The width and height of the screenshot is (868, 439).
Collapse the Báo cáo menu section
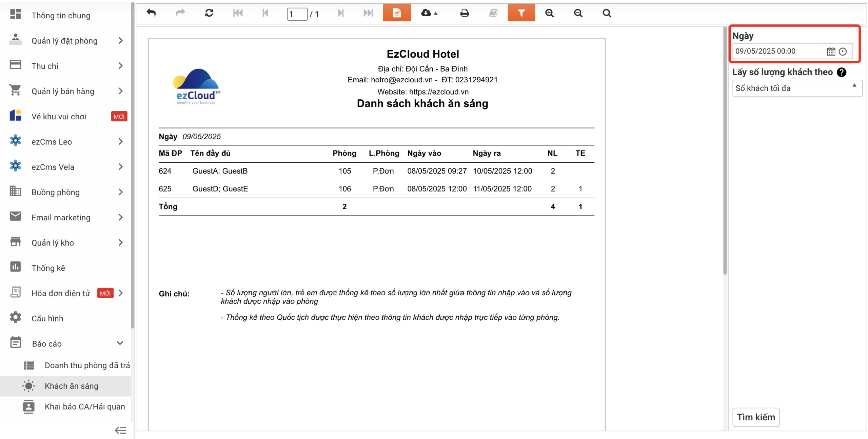click(x=120, y=343)
